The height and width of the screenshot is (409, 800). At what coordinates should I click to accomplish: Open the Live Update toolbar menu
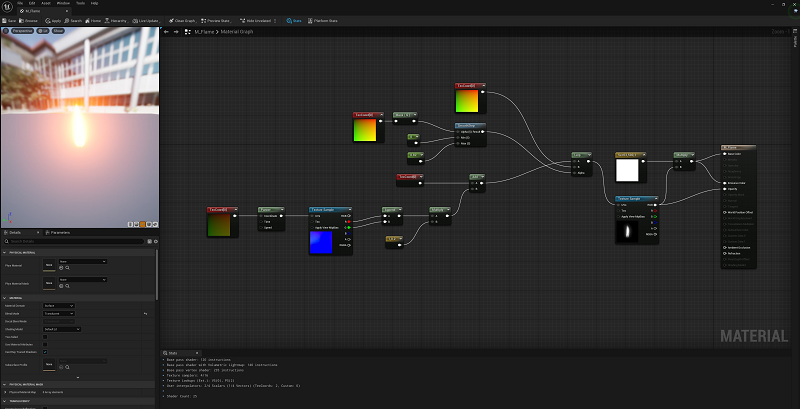(x=146, y=21)
